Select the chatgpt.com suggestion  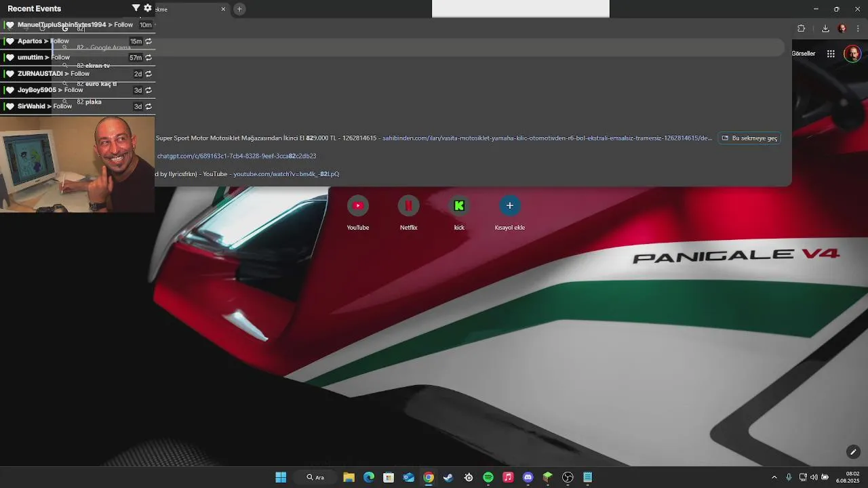point(237,156)
